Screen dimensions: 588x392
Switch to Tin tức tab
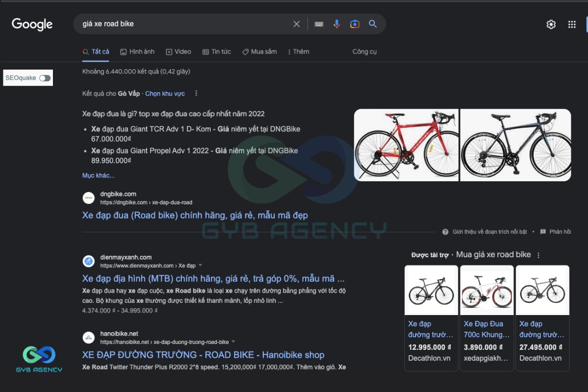[x=217, y=51]
